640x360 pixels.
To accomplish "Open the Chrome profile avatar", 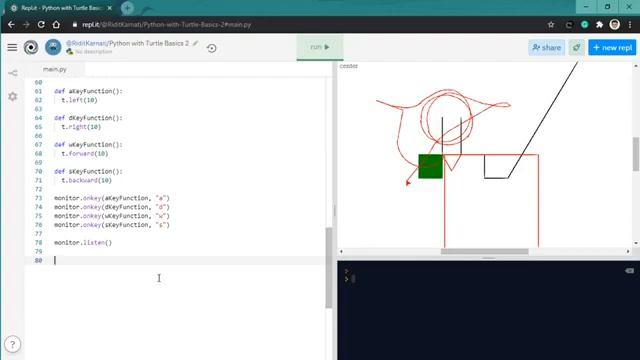I will (615, 25).
